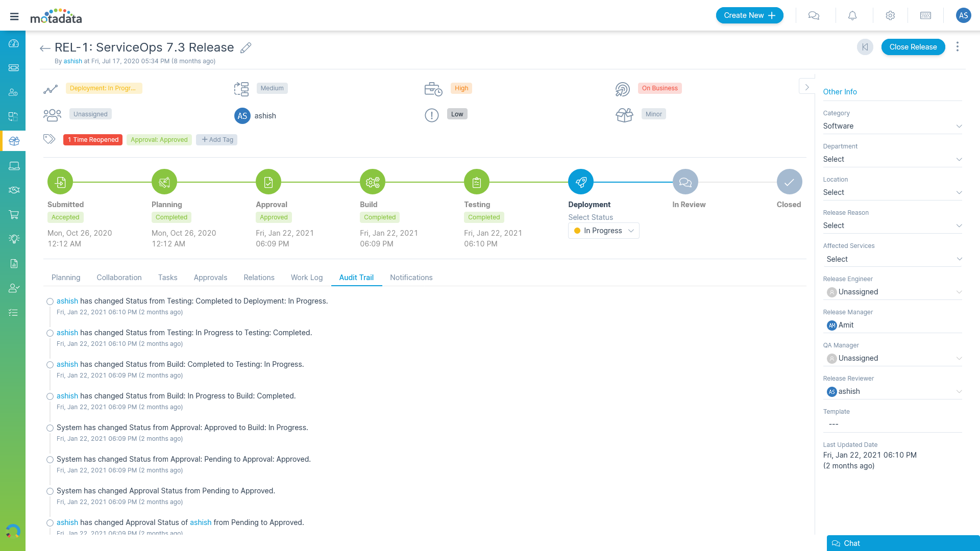Click the 1 Time Reopened tag
The image size is (980, 551).
[x=93, y=140]
